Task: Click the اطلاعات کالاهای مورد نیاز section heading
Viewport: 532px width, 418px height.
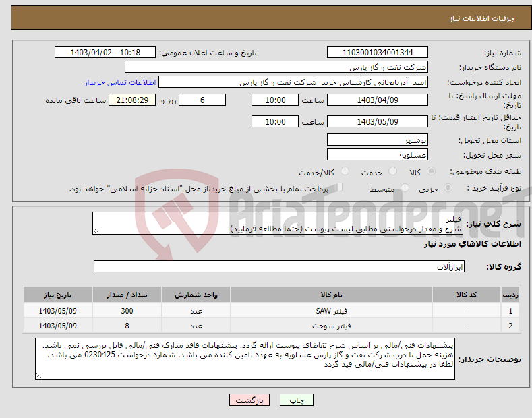Action: [x=472, y=244]
